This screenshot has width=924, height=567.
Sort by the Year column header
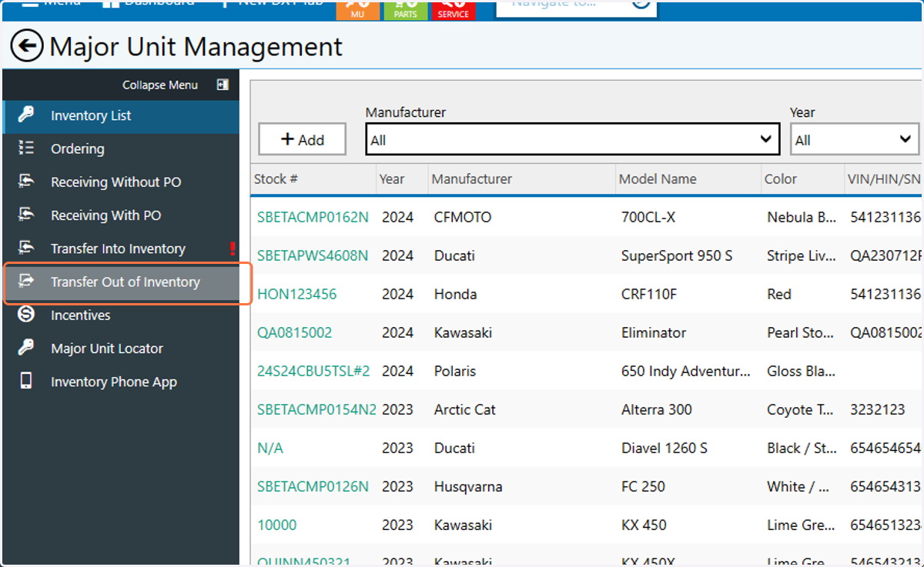391,178
